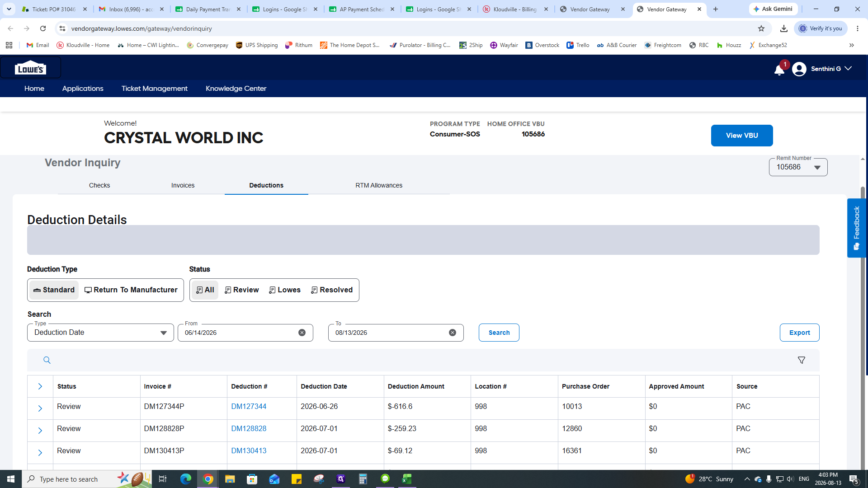Click the View VBU button
Viewport: 868px width, 488px height.
click(742, 136)
